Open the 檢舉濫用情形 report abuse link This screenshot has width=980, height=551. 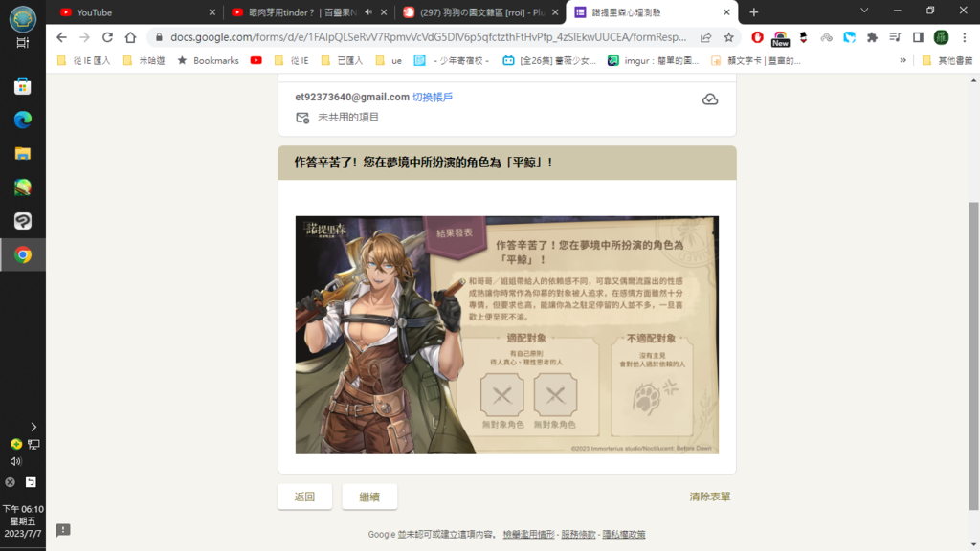coord(528,534)
